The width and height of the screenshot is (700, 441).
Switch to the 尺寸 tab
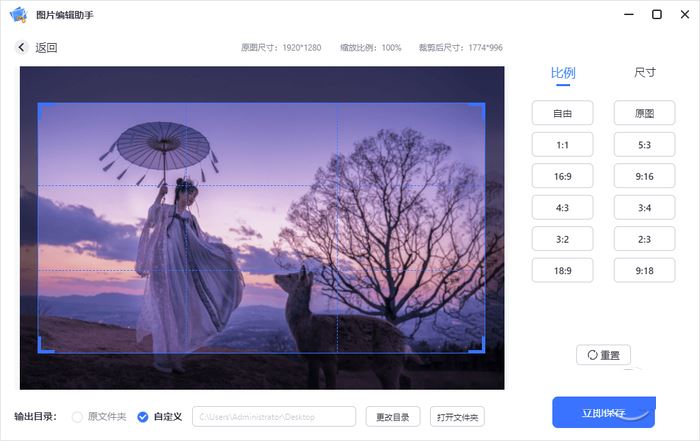tap(645, 73)
